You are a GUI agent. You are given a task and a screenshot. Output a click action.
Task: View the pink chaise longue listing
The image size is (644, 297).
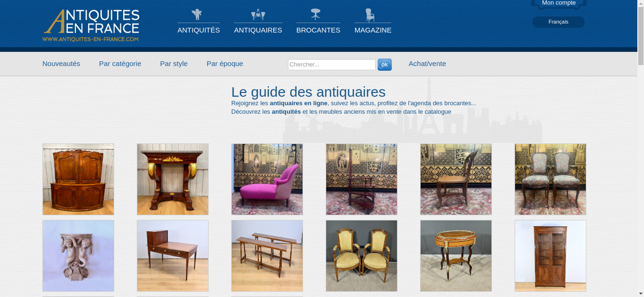tap(267, 179)
